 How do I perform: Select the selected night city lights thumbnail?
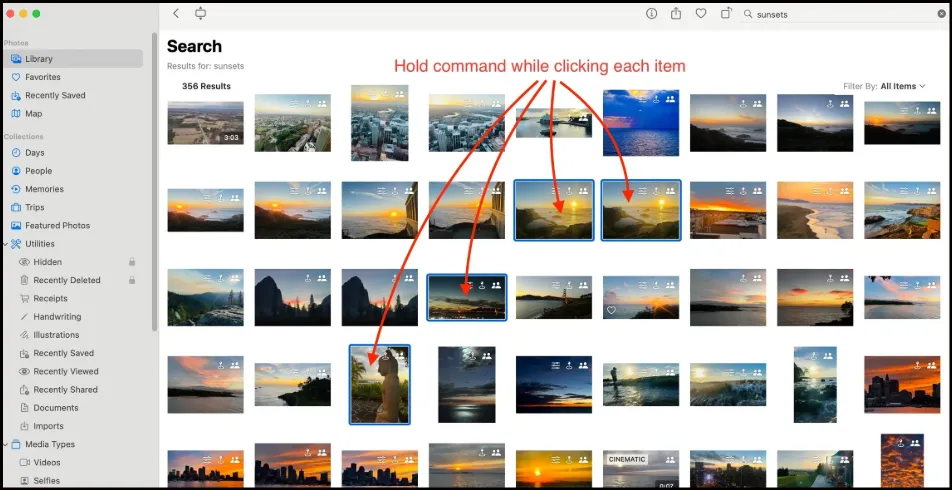(x=466, y=298)
